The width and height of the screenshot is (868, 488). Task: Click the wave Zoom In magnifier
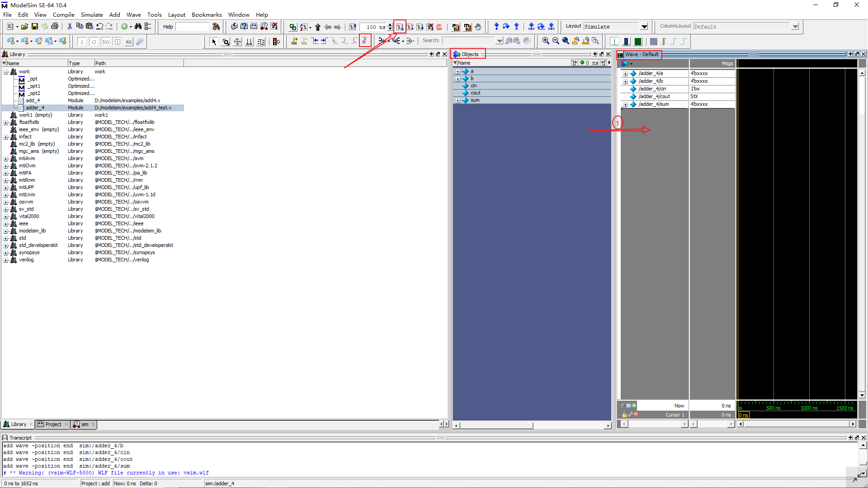tap(546, 41)
